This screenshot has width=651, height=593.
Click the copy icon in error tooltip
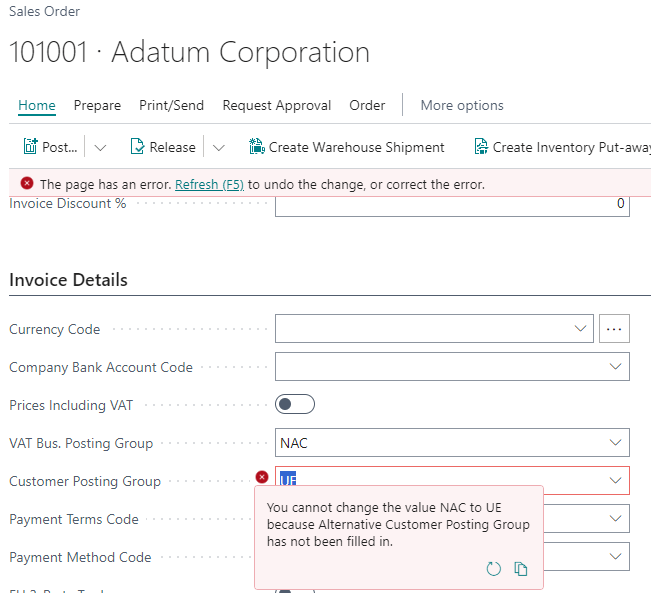521,568
